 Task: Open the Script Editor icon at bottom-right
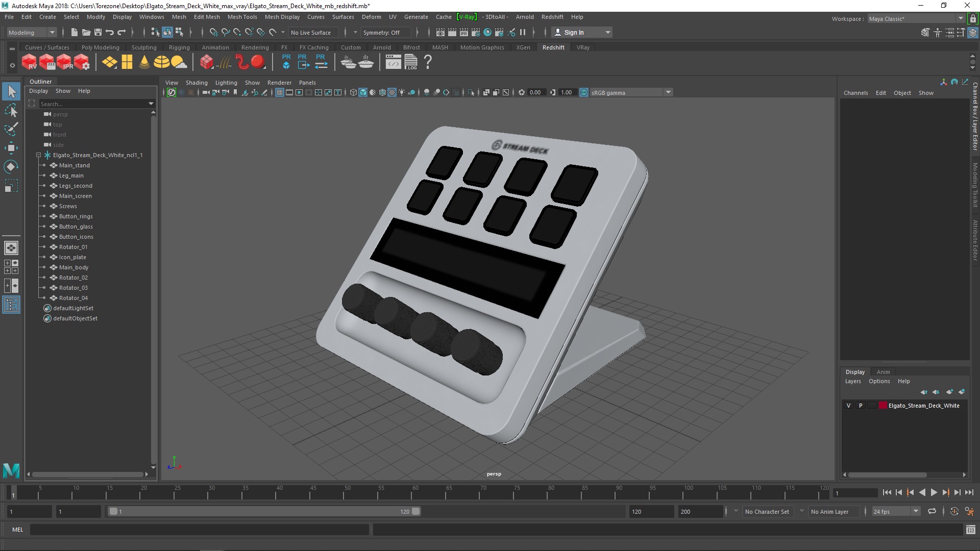971,530
